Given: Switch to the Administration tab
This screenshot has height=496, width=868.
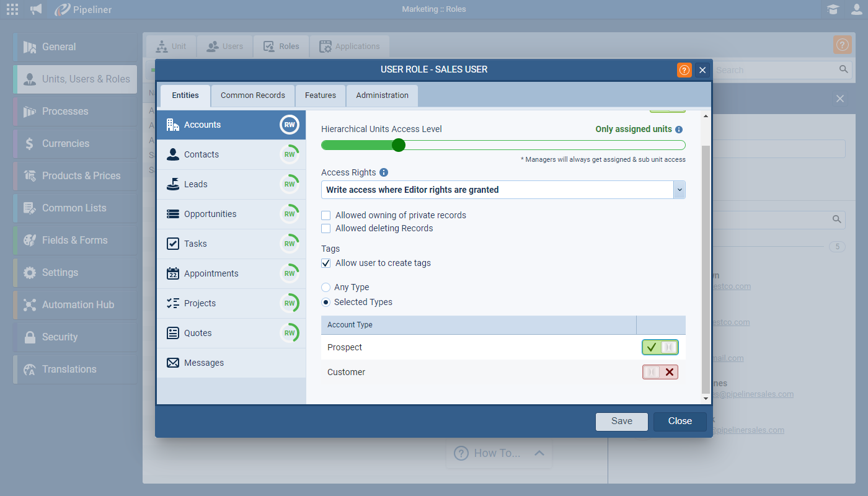Looking at the screenshot, I should click(382, 95).
